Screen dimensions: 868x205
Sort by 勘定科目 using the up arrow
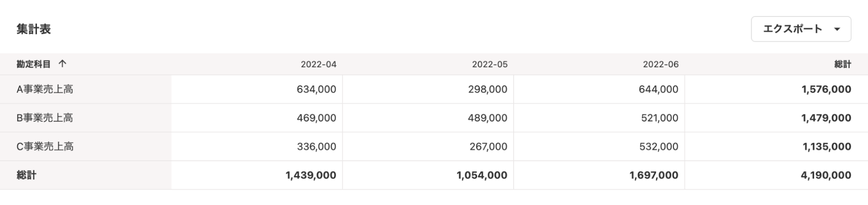[63, 64]
